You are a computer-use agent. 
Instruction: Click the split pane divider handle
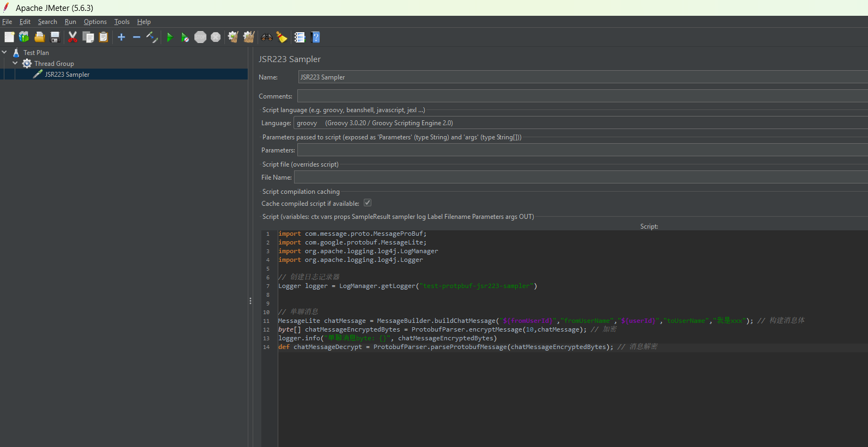(250, 301)
